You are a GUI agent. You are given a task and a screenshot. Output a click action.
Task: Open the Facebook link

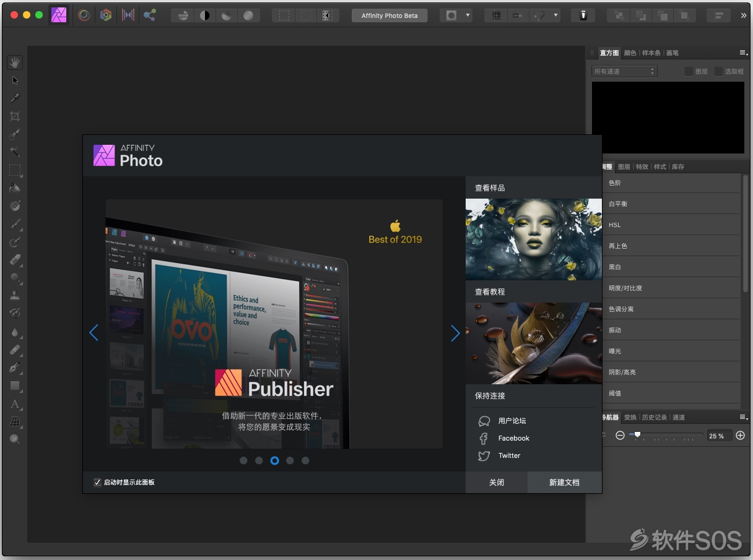click(x=514, y=438)
